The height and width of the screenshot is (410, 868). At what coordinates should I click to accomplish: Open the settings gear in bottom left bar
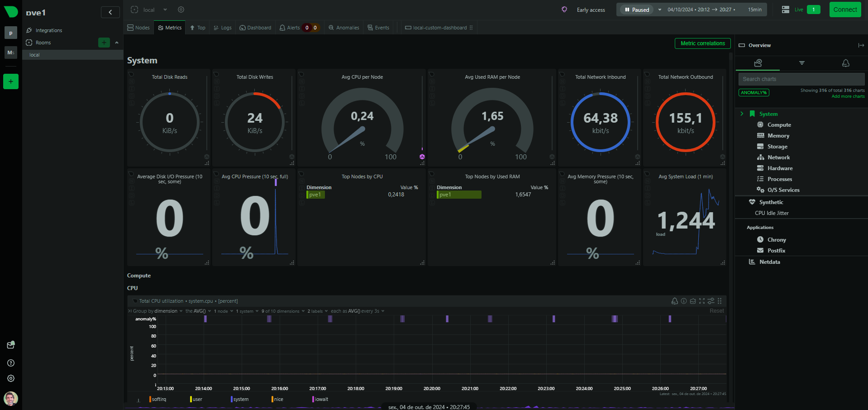coord(11,378)
